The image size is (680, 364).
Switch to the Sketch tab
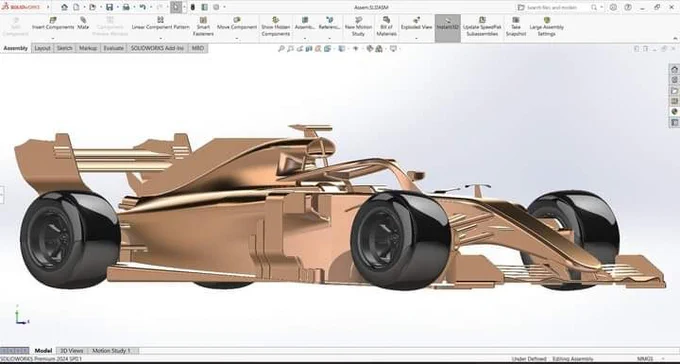[65, 48]
